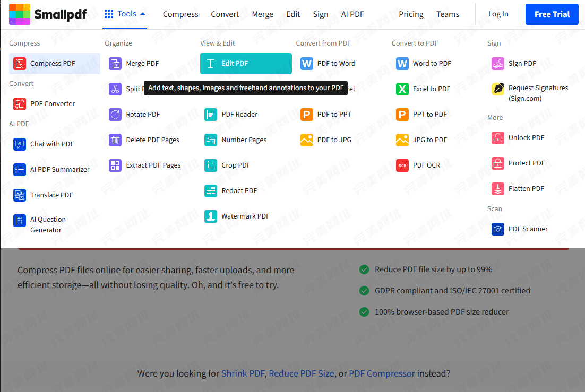The height and width of the screenshot is (392, 585).
Task: Click the Flatten PDF icon
Action: click(x=498, y=189)
